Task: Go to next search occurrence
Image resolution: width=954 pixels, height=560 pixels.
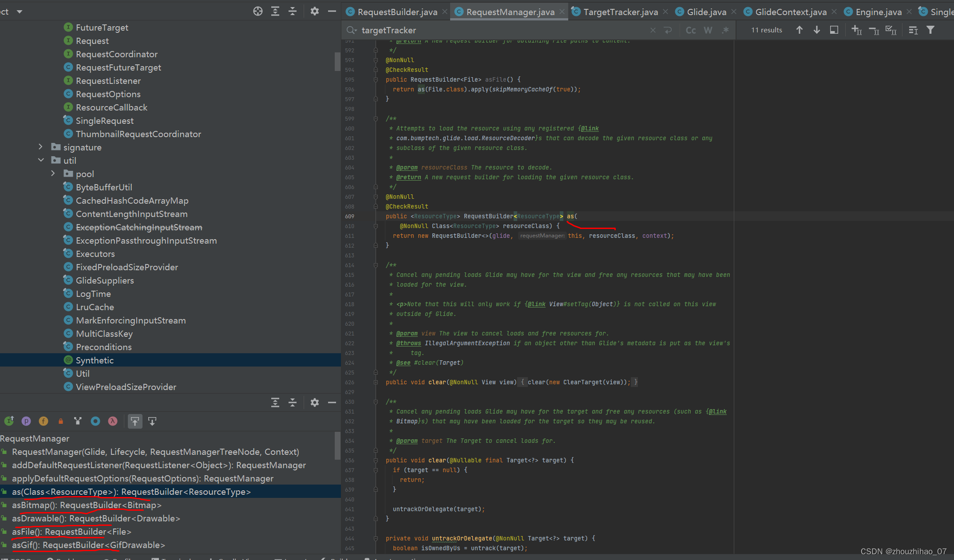Action: [x=817, y=30]
